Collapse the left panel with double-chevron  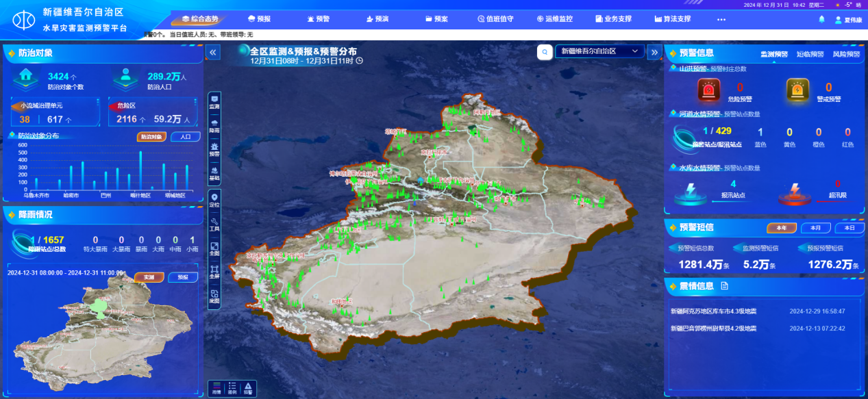click(213, 52)
